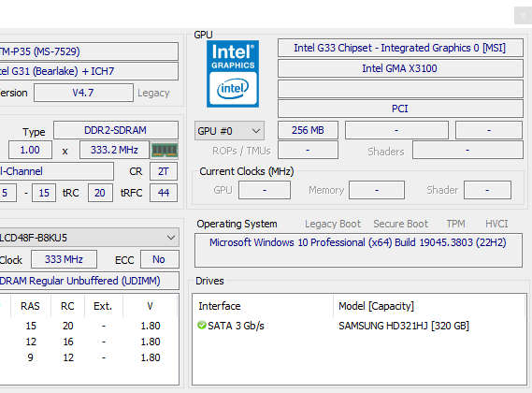Click the Channel mode field
Viewport: 532px width, 393px height.
[57, 171]
